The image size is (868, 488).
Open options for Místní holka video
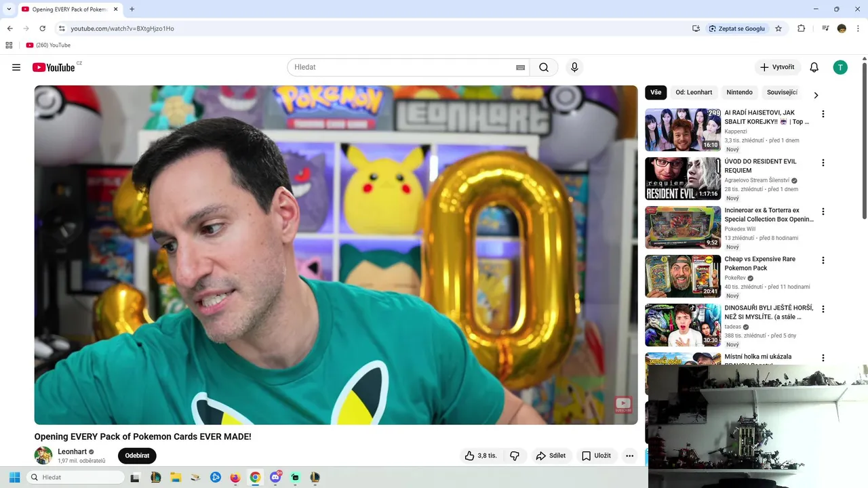823,358
